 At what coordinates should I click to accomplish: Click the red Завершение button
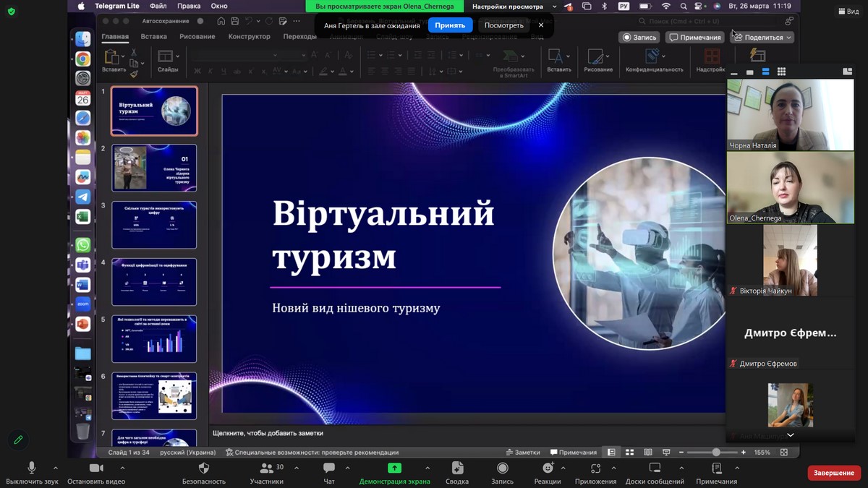point(834,473)
